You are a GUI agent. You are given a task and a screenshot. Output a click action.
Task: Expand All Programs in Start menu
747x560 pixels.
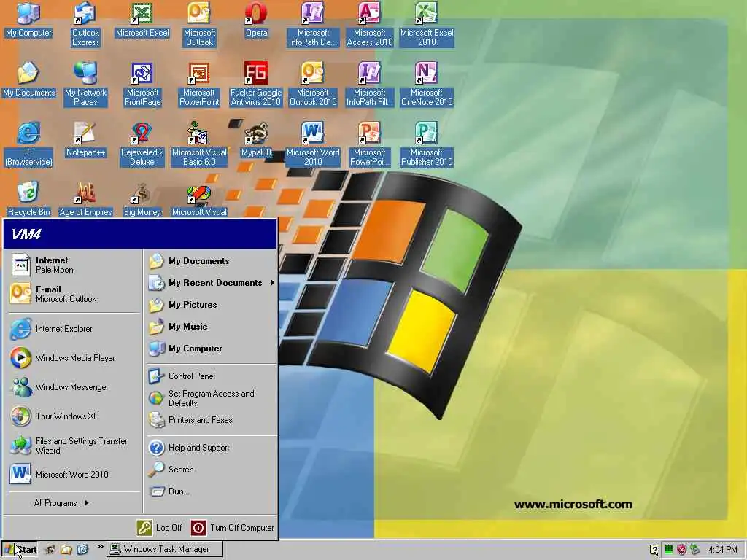coord(61,503)
